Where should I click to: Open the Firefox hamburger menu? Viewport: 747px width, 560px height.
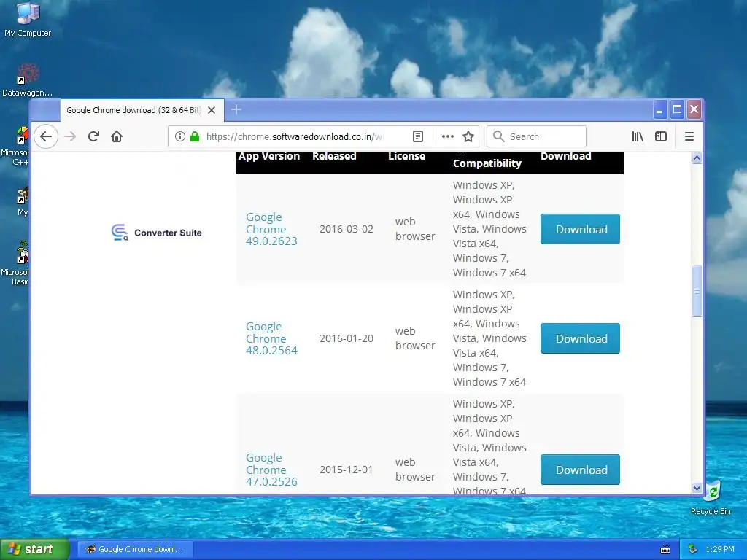pos(689,136)
